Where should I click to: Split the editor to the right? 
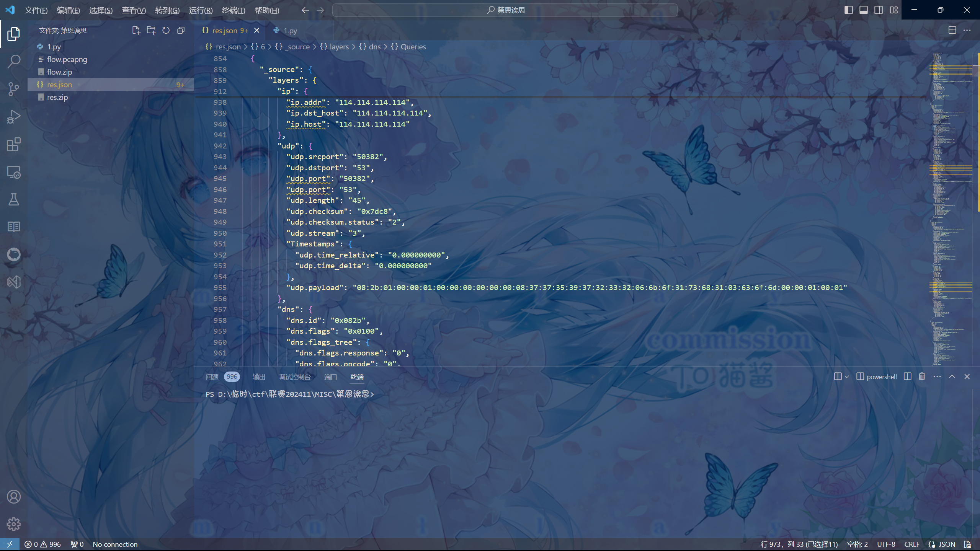[x=952, y=30]
